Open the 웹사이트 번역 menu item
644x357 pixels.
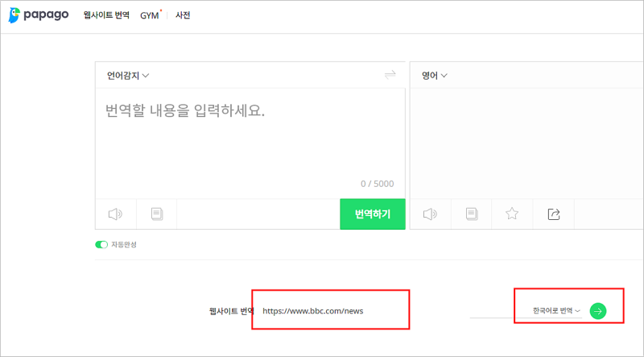(106, 15)
